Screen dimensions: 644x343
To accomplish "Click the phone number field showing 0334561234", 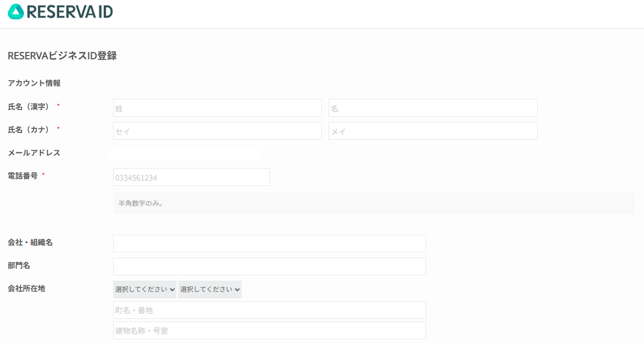I will coord(191,177).
